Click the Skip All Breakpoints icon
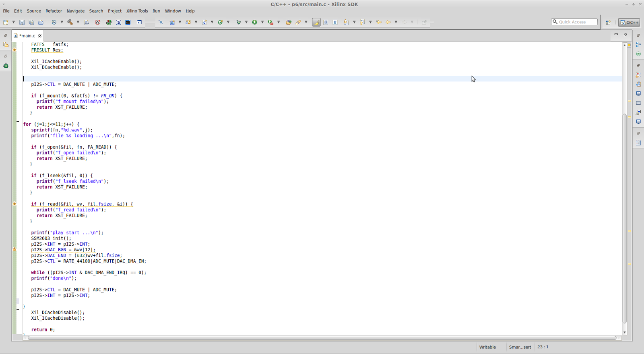Screen dimensions: 644x354 pyautogui.click(x=161, y=22)
